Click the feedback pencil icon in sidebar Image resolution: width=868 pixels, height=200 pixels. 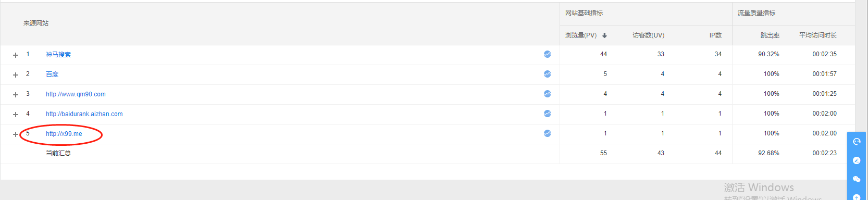coord(857,160)
